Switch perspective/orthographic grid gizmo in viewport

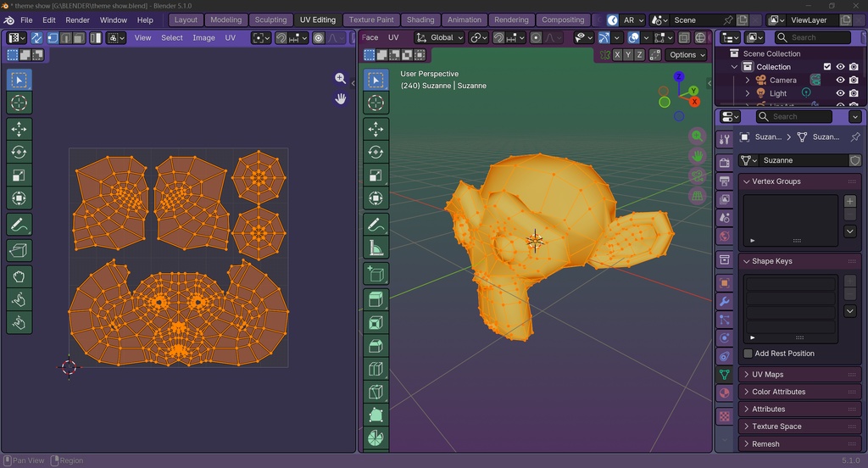(698, 196)
